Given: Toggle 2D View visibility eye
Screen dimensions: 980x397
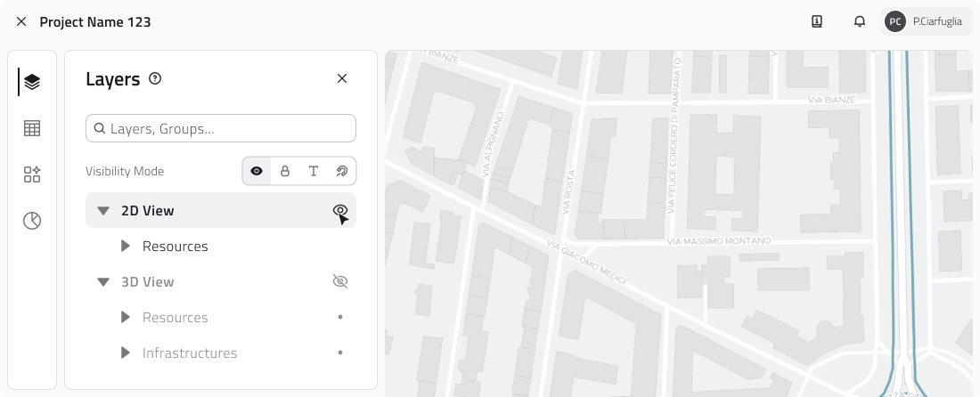Looking at the screenshot, I should 339,211.
